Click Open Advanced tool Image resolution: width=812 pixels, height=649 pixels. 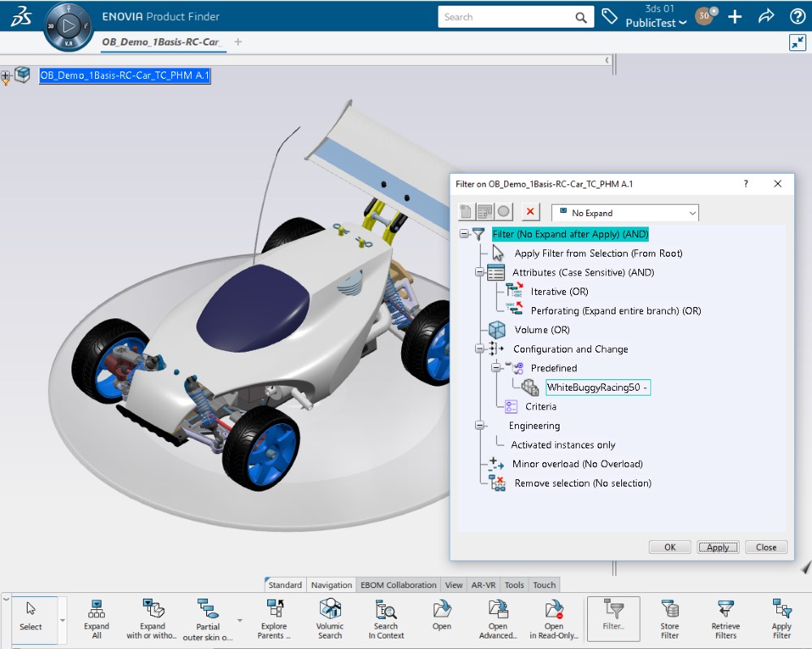coord(498,620)
